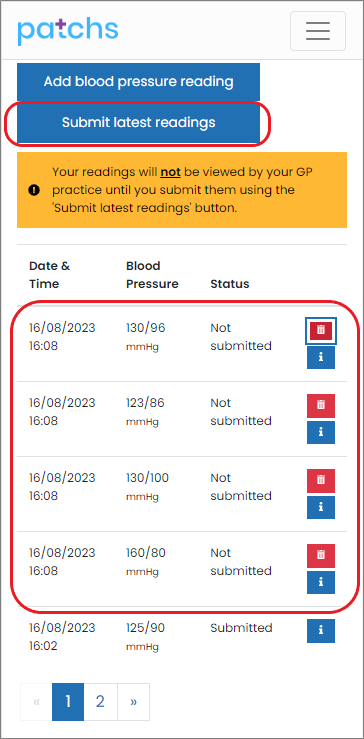Viewport: 364px width, 739px height.
Task: Delete the 160/80 mmHg reading
Action: coord(321,556)
